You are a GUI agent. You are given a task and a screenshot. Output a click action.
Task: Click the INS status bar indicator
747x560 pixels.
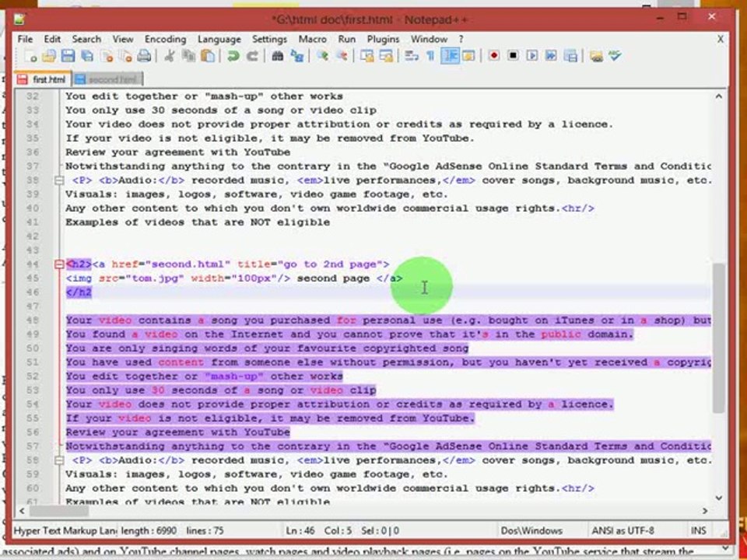coord(698,530)
